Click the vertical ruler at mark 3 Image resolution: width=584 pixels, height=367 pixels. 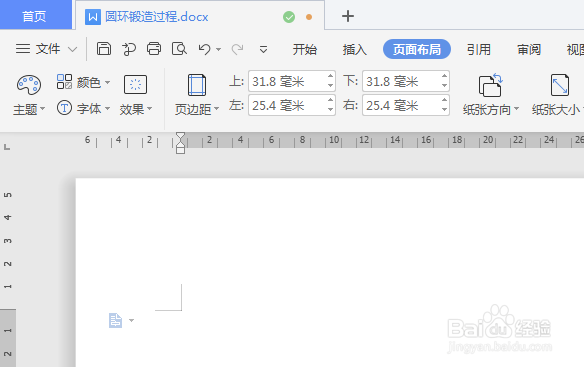[7, 241]
